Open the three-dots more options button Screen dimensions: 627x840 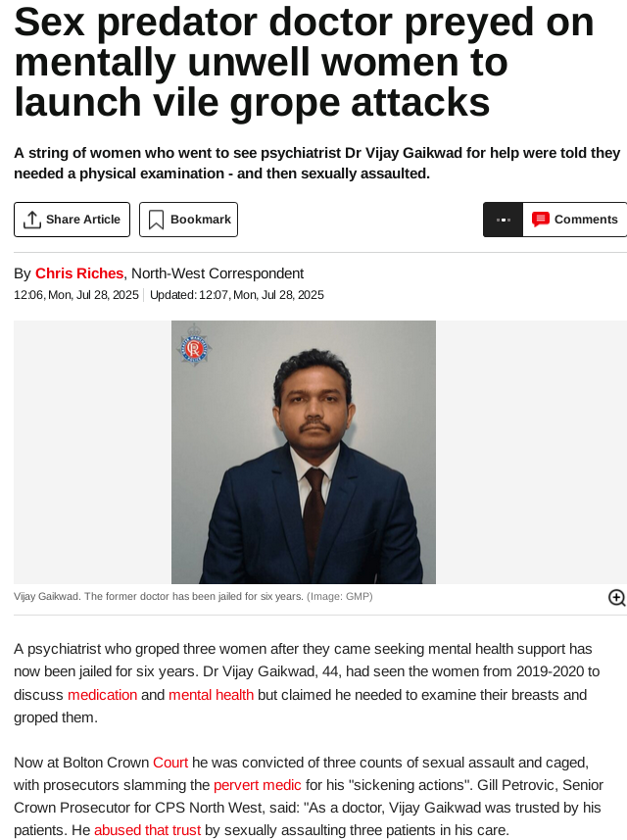(x=504, y=220)
